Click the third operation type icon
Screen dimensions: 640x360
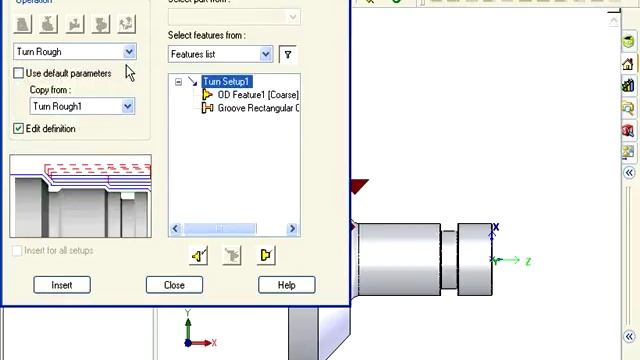click(75, 24)
